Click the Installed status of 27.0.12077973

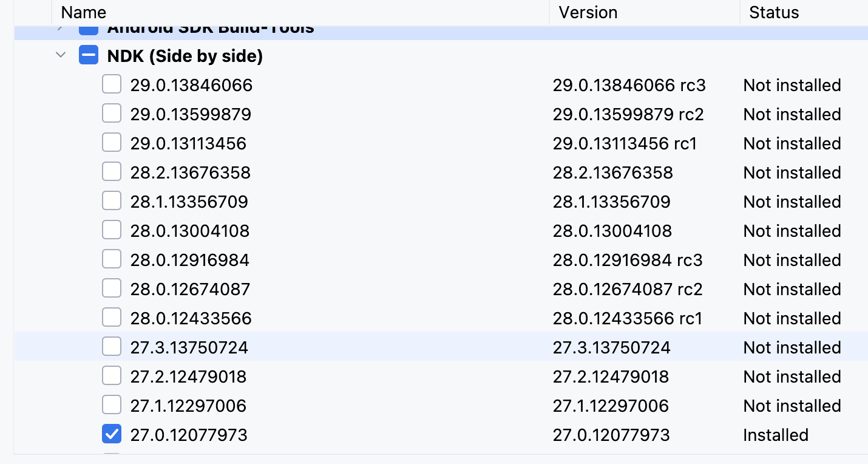(x=776, y=435)
